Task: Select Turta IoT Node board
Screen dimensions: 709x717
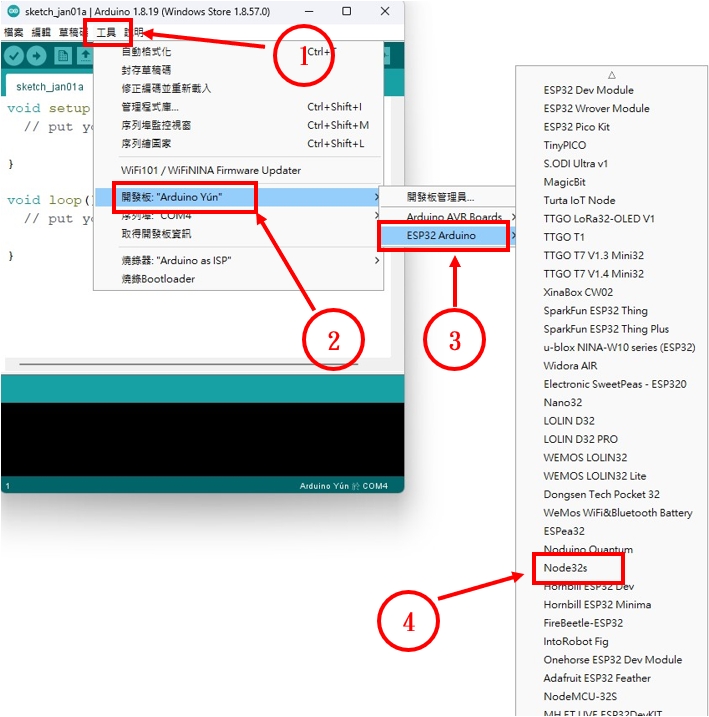Action: click(612, 200)
